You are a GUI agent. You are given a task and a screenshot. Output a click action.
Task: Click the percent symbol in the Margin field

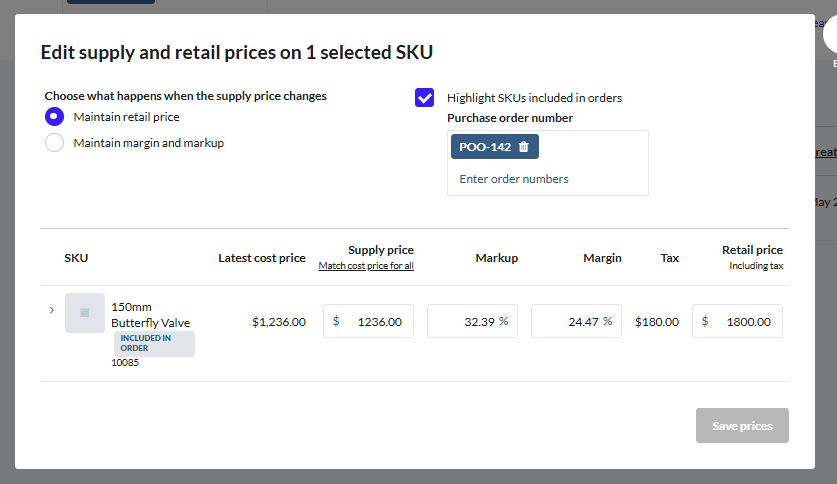(608, 321)
